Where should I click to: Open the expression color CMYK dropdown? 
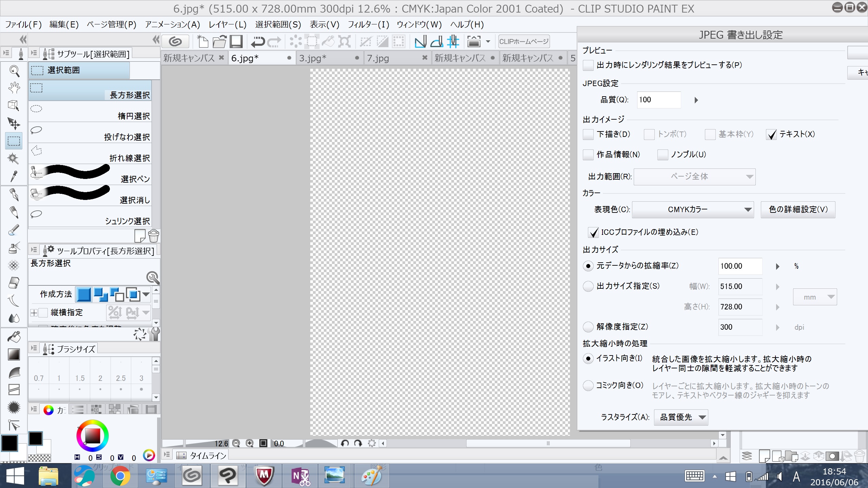(x=693, y=210)
